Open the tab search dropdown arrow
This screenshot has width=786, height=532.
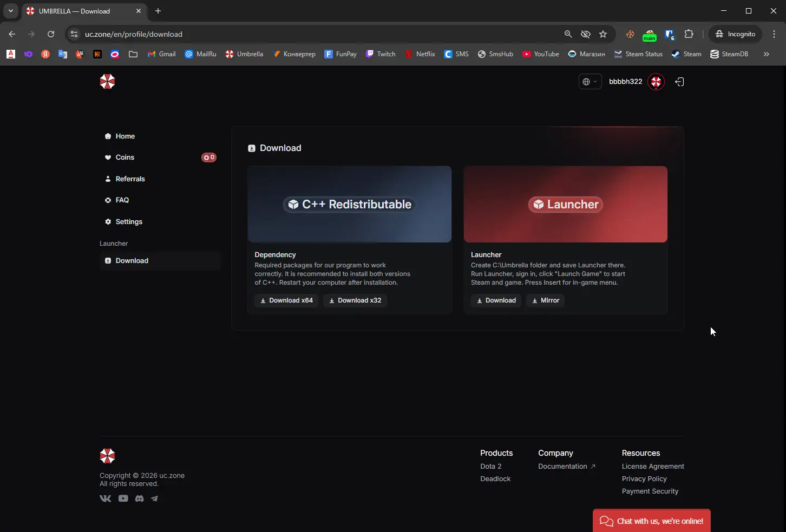(10, 11)
